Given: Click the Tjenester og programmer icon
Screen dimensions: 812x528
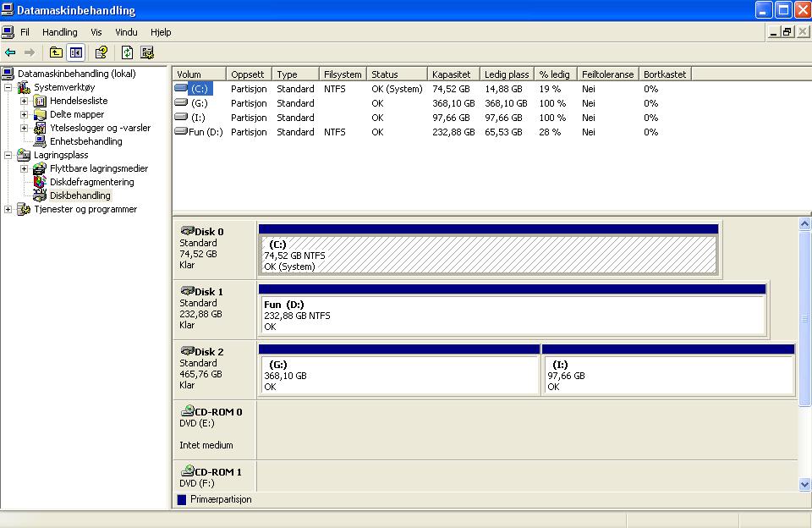Looking at the screenshot, I should click(24, 209).
